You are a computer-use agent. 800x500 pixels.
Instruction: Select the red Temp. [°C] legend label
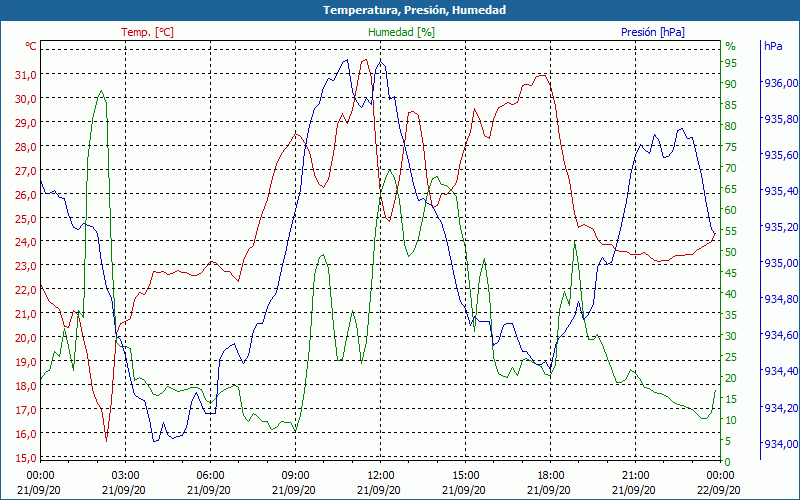tap(147, 32)
